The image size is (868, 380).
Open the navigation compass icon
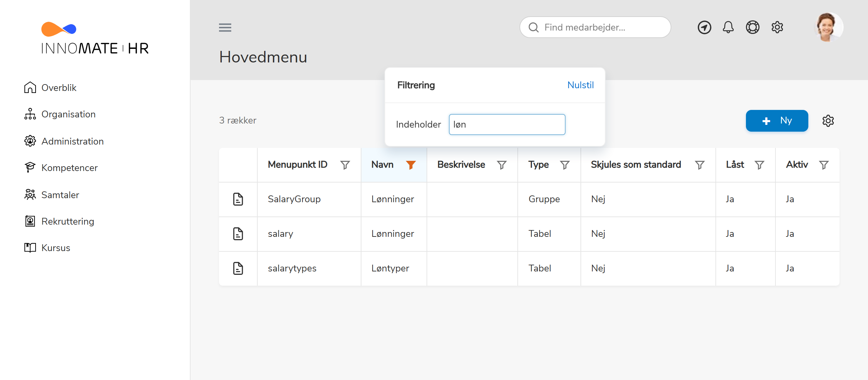tap(704, 27)
